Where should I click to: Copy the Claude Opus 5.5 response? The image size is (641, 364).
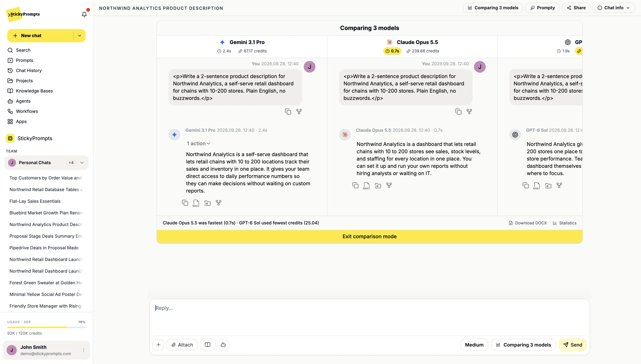[x=355, y=185]
